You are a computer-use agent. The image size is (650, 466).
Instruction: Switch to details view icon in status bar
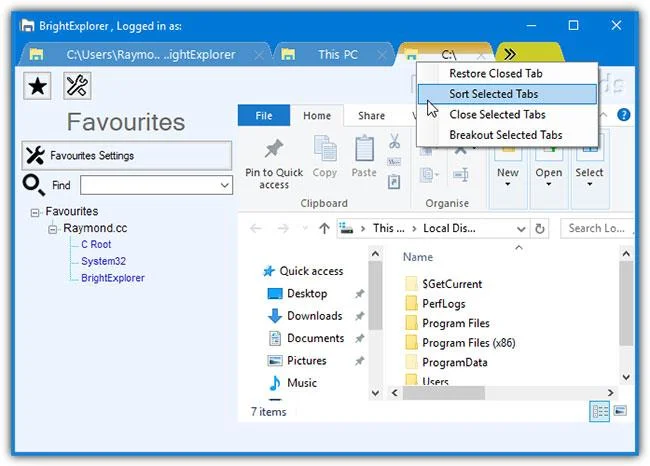599,411
